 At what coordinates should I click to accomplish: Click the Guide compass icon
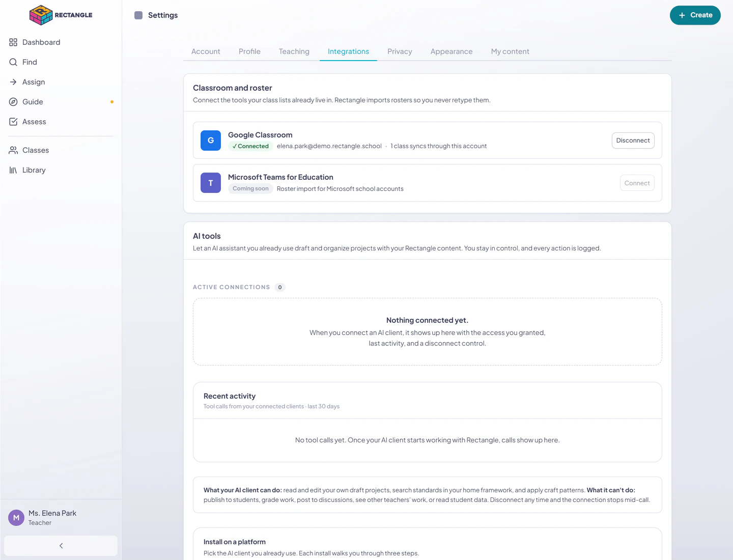click(13, 102)
